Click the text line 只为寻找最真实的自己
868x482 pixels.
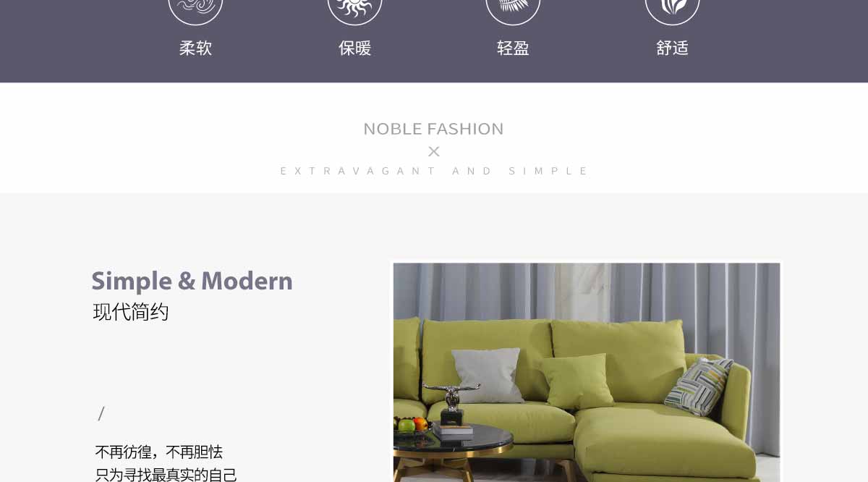click(x=166, y=475)
